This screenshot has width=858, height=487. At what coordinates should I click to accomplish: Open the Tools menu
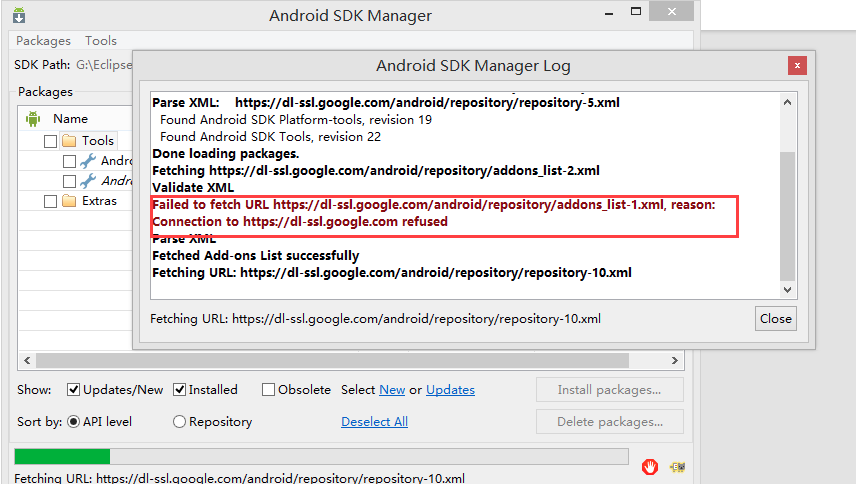[101, 41]
